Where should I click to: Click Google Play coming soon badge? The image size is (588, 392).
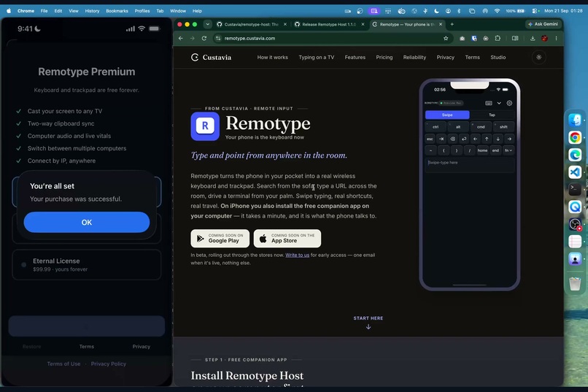pos(220,238)
